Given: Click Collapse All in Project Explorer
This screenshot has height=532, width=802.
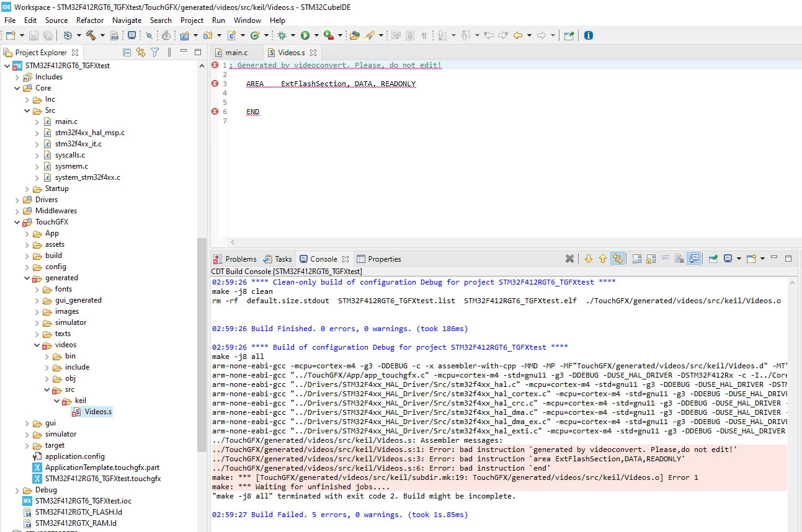Looking at the screenshot, I should coord(127,53).
